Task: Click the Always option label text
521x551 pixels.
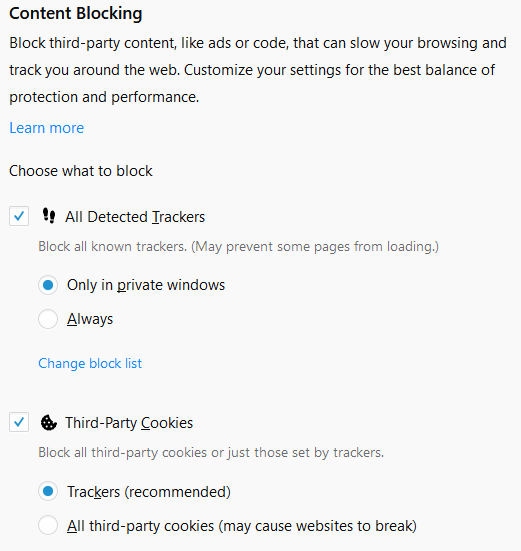Action: [x=90, y=319]
